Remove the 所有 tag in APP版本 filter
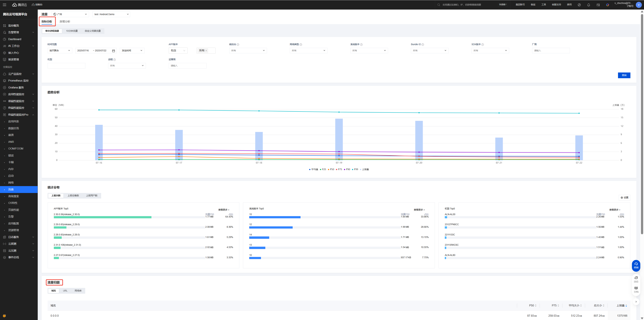This screenshot has height=320, width=644. pos(206,51)
